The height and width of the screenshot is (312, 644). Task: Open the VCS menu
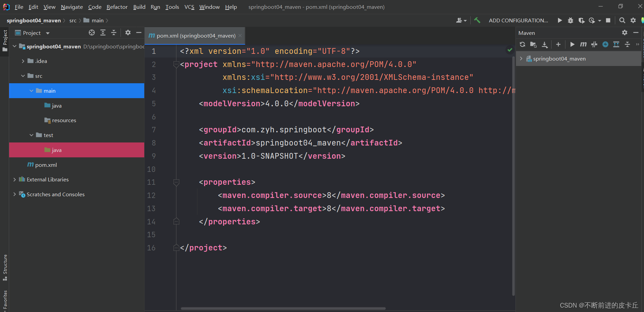189,7
